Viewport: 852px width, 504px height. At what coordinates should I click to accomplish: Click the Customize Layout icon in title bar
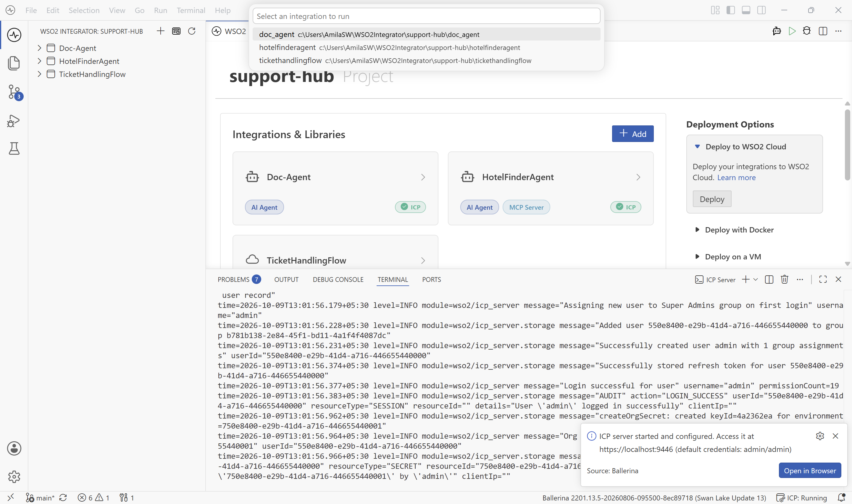tap(715, 10)
